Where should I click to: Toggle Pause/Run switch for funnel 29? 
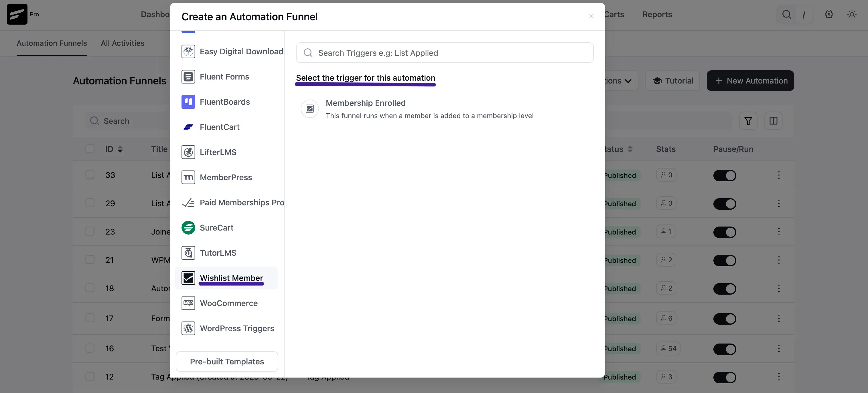tap(725, 204)
